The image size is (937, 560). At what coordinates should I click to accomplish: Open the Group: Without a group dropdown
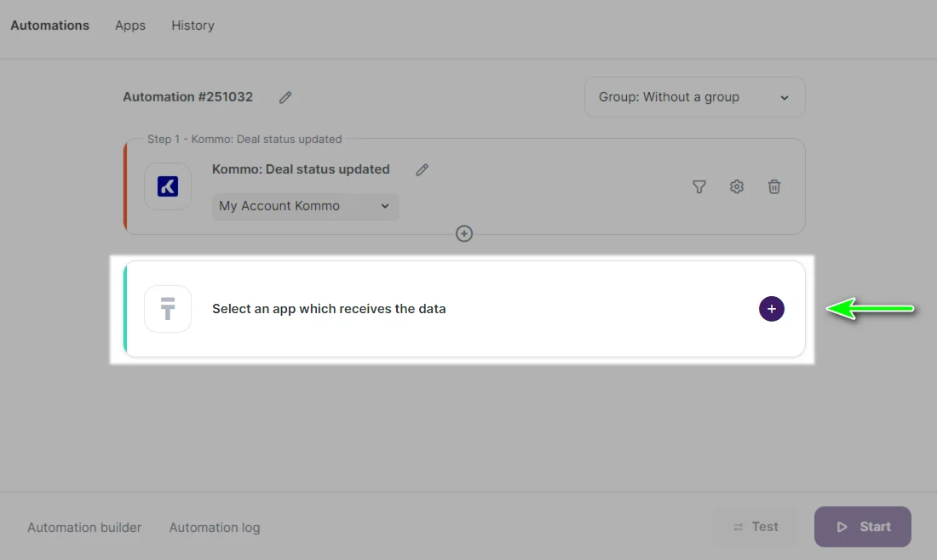point(694,97)
